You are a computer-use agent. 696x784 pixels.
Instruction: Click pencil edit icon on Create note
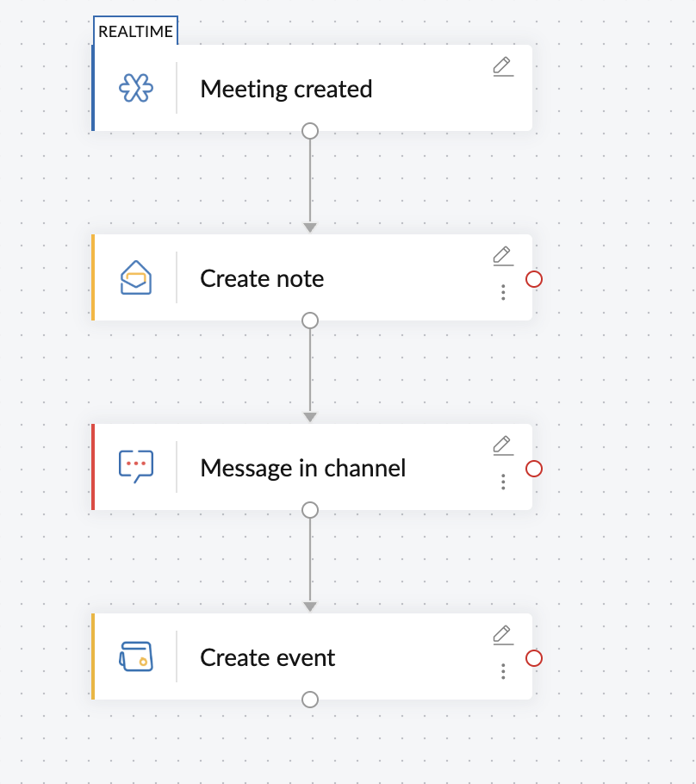(x=503, y=256)
